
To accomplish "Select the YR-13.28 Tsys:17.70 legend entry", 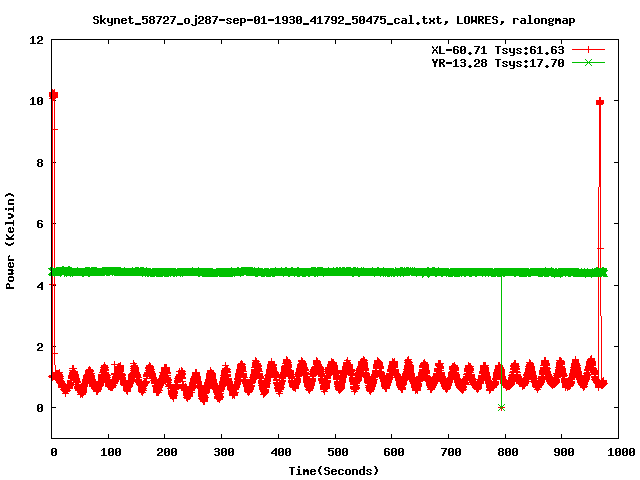I will (498, 63).
